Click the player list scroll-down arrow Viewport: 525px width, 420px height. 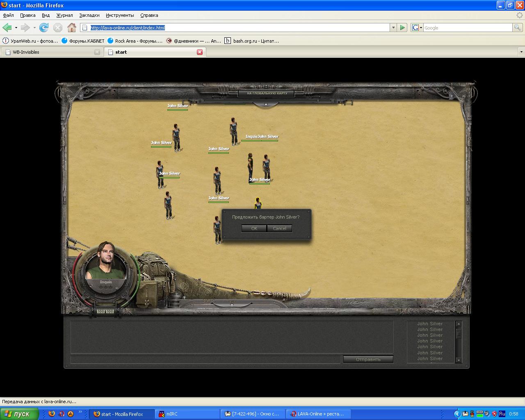pyautogui.click(x=459, y=360)
